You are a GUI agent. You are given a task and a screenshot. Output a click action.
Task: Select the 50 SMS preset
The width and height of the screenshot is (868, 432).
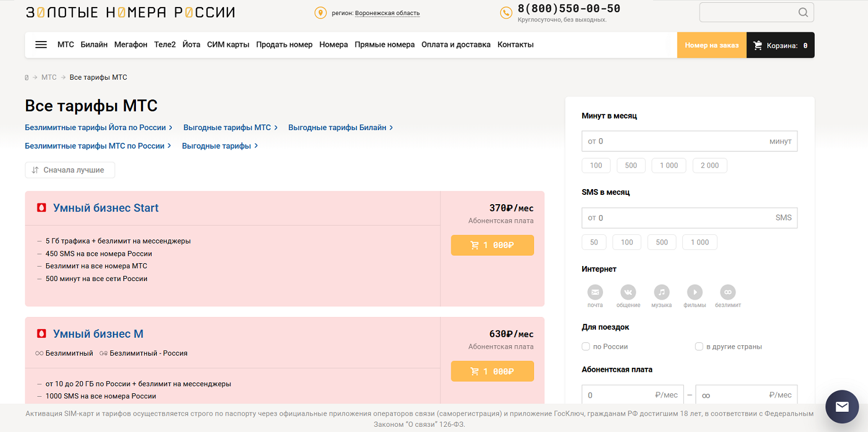coord(594,242)
